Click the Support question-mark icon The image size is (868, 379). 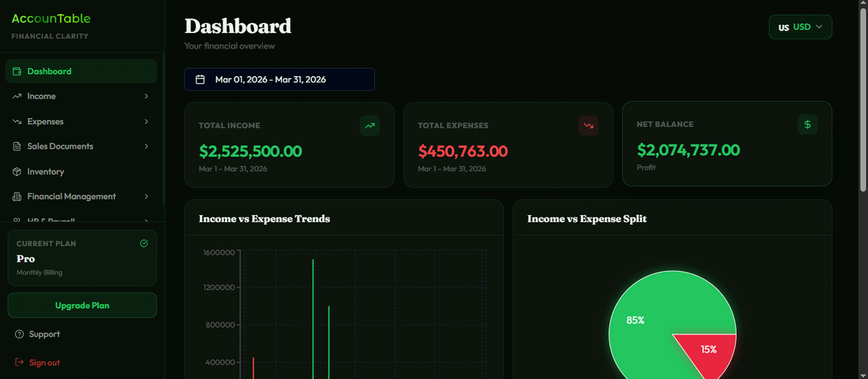pos(19,334)
